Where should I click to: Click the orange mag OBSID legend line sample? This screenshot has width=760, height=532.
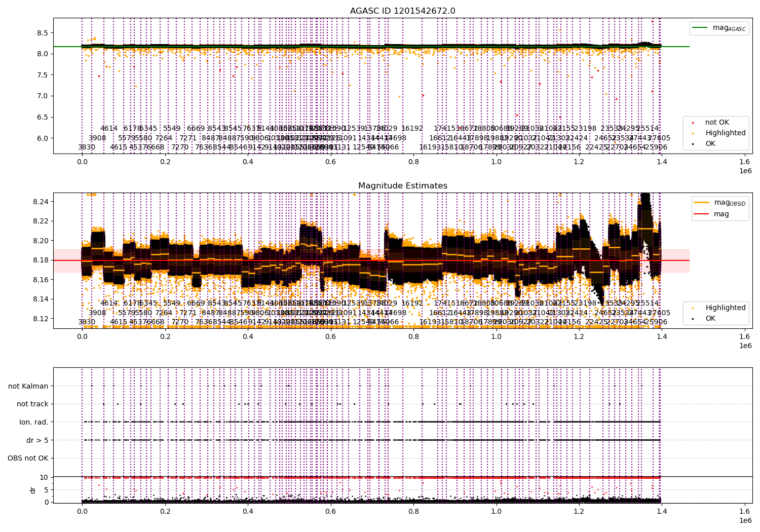click(x=702, y=203)
